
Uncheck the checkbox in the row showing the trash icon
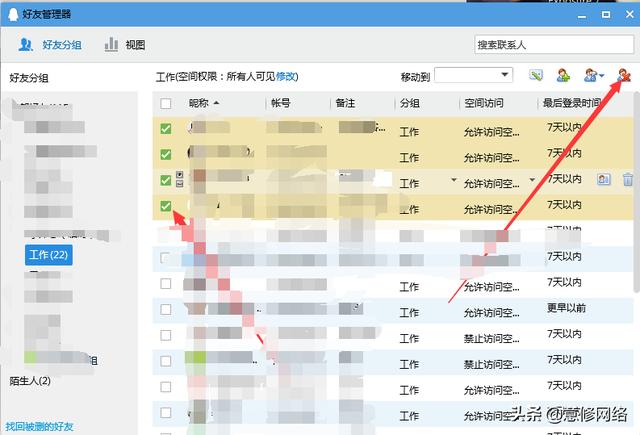[x=166, y=180]
